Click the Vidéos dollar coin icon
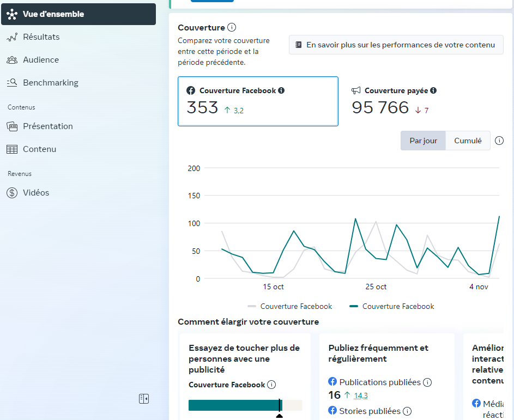The height and width of the screenshot is (420, 514). coord(12,193)
